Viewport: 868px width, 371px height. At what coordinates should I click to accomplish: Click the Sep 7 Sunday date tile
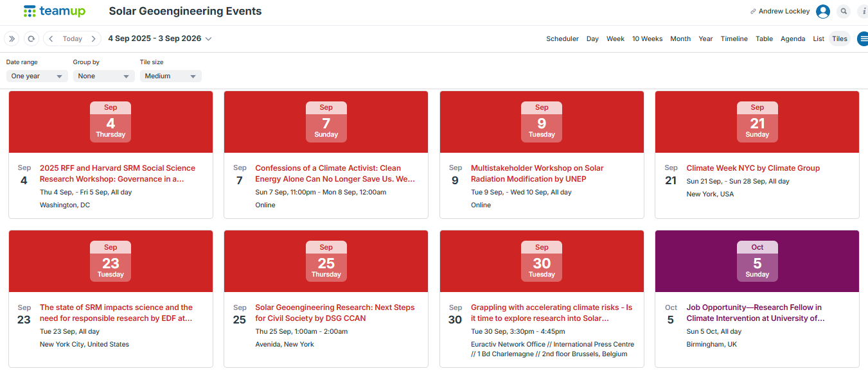pyautogui.click(x=326, y=122)
